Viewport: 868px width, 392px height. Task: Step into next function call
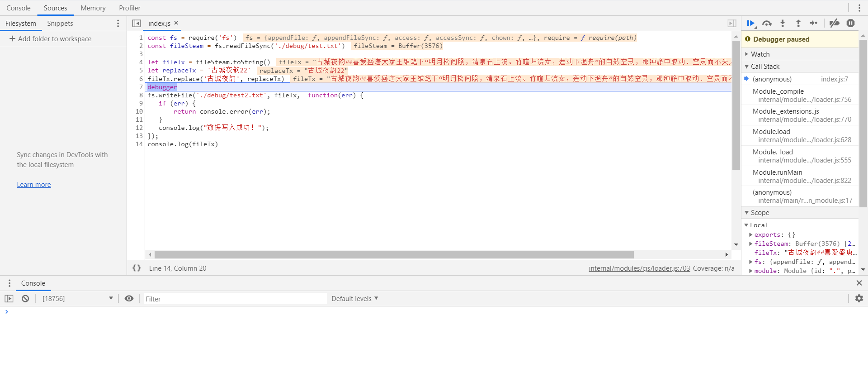[x=783, y=24]
